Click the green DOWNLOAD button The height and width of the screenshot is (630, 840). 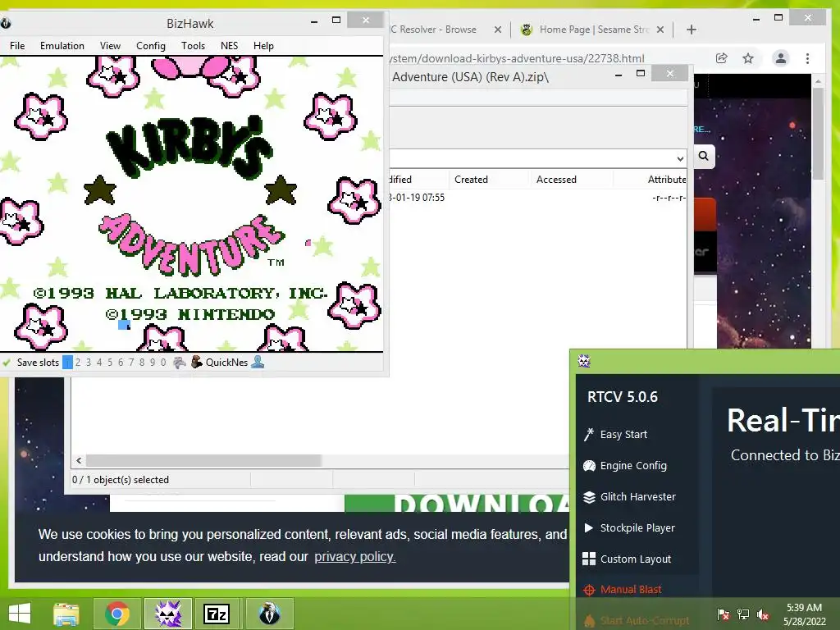[456, 503]
